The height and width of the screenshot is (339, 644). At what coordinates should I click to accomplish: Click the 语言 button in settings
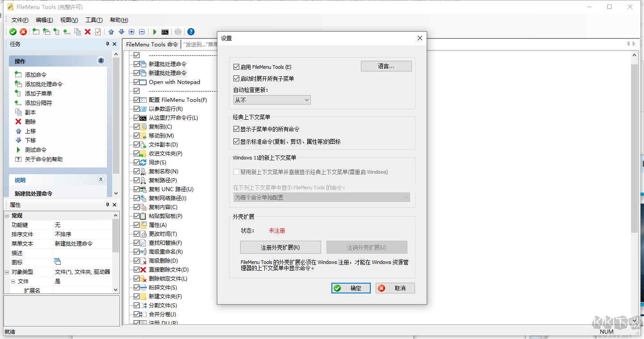(386, 66)
